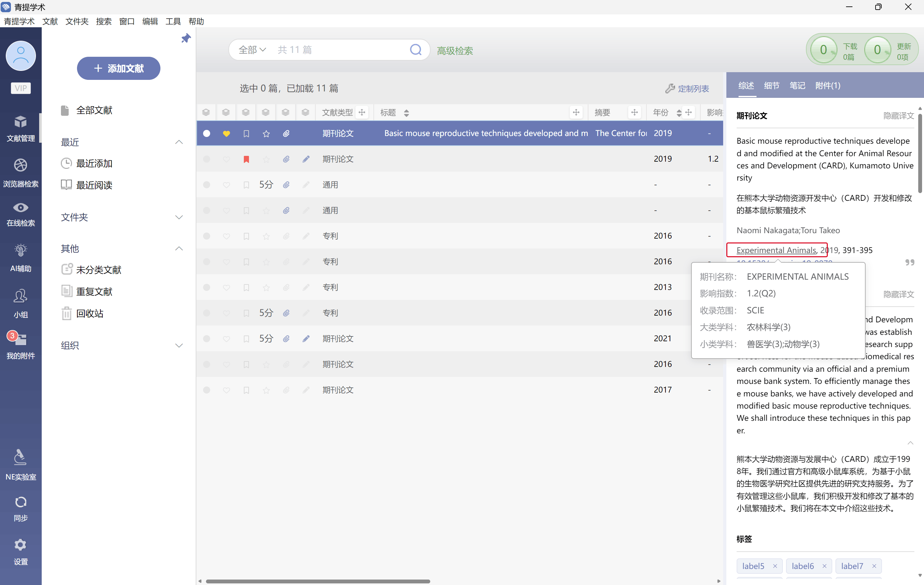Image resolution: width=924 pixels, height=585 pixels.
Task: Toggle yellow heart on first row
Action: [x=227, y=133]
